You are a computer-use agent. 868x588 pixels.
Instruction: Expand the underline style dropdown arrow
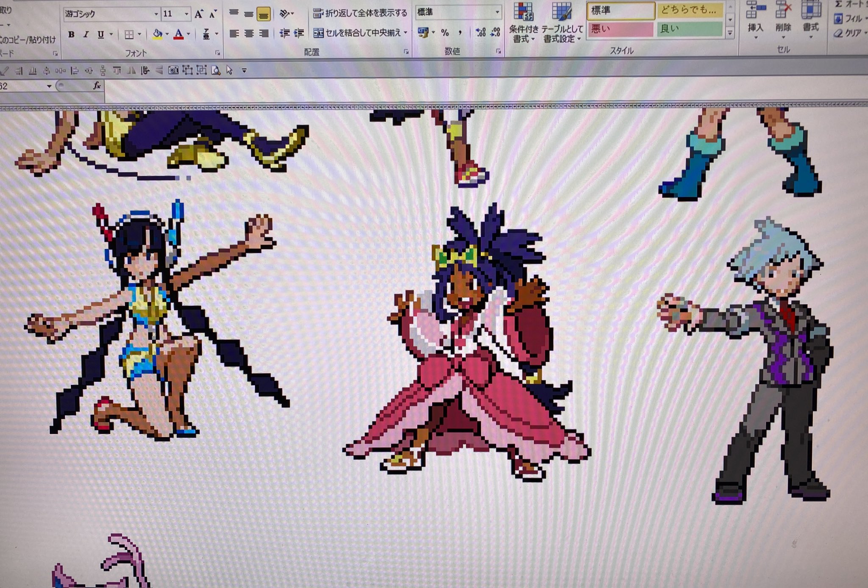[x=111, y=34]
